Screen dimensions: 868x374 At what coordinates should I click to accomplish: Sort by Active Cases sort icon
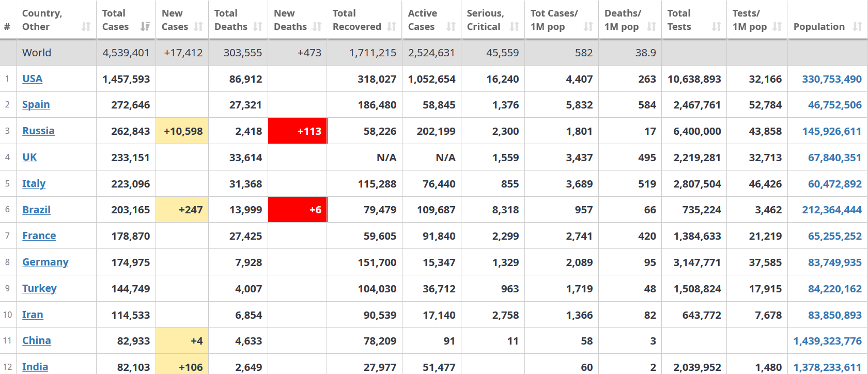(451, 26)
